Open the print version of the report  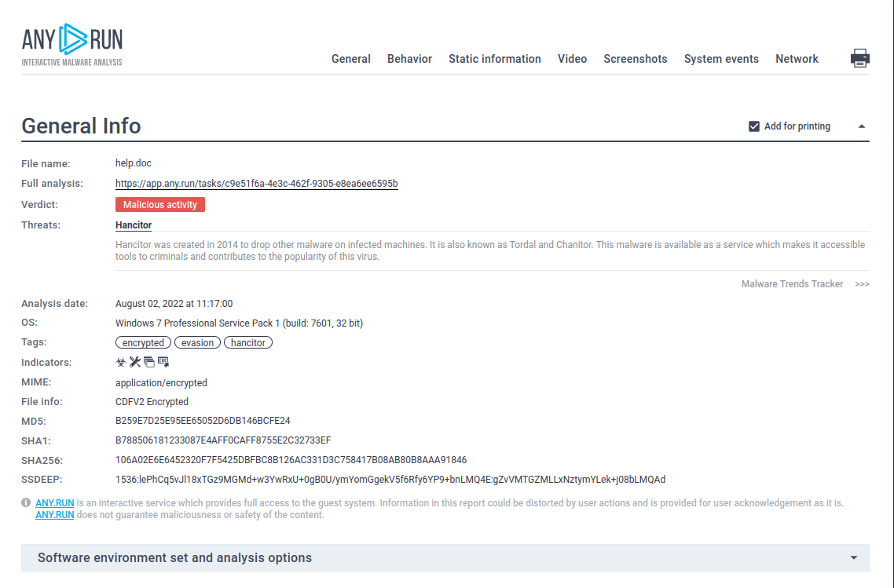(x=860, y=57)
